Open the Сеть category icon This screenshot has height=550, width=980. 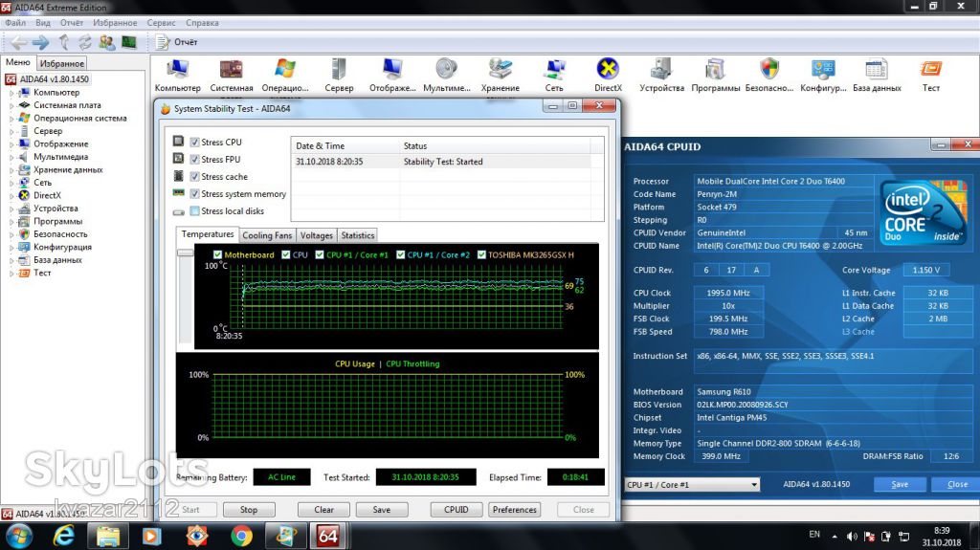[x=554, y=75]
